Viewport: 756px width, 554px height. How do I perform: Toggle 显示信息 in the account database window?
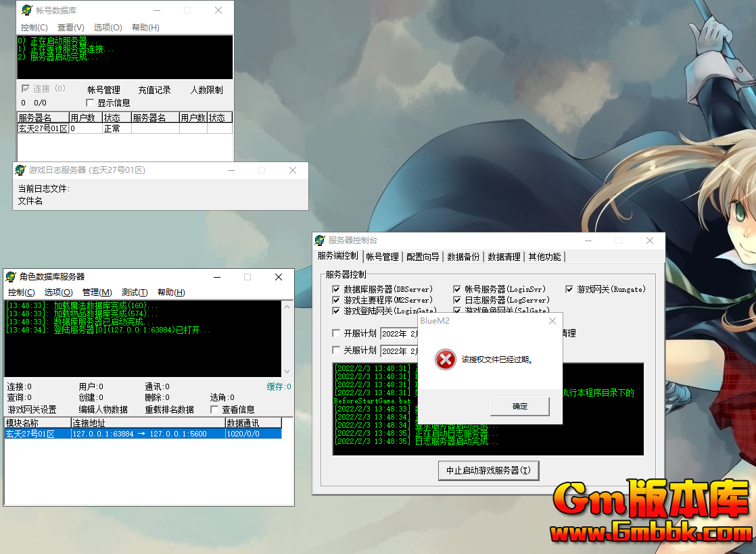(x=90, y=103)
